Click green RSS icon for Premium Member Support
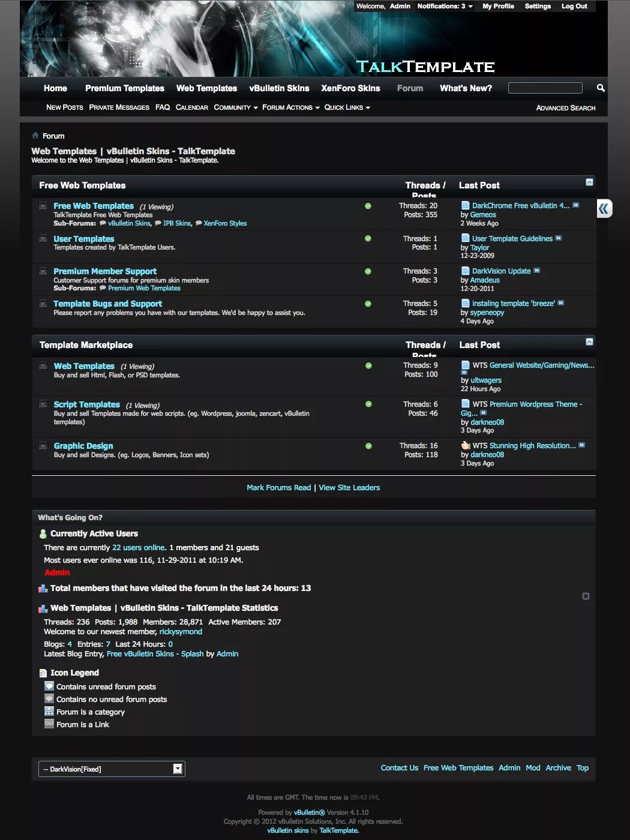630x840 pixels. [x=368, y=271]
